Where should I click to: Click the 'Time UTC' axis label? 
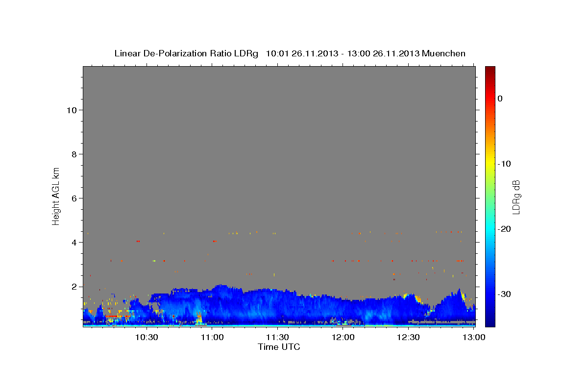click(279, 347)
